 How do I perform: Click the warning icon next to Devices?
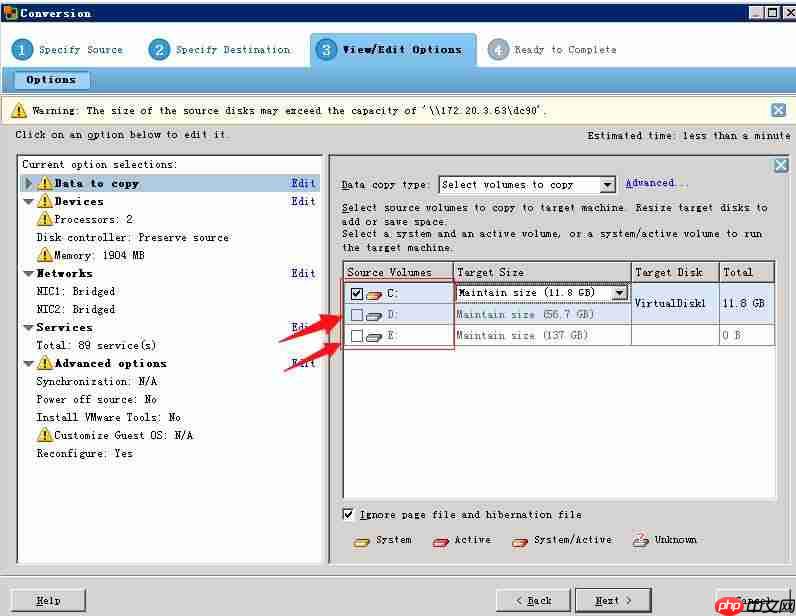(45, 202)
